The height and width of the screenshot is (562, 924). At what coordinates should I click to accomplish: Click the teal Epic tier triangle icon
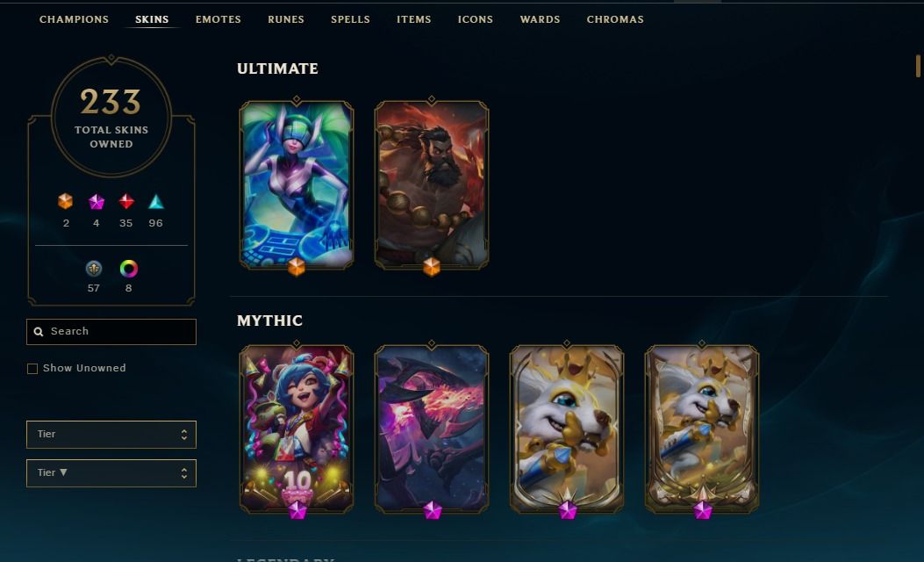(x=155, y=202)
